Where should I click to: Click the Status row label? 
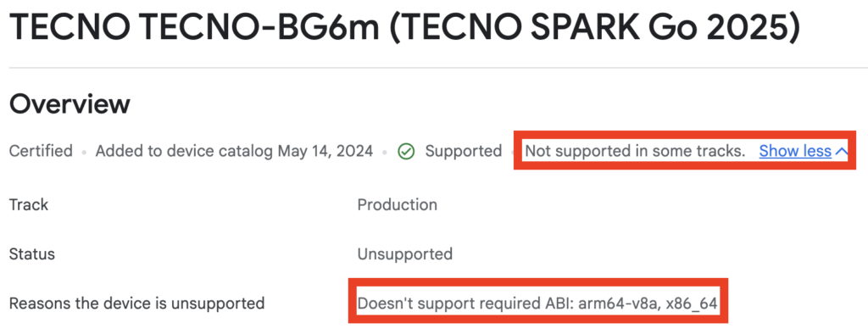tap(32, 254)
